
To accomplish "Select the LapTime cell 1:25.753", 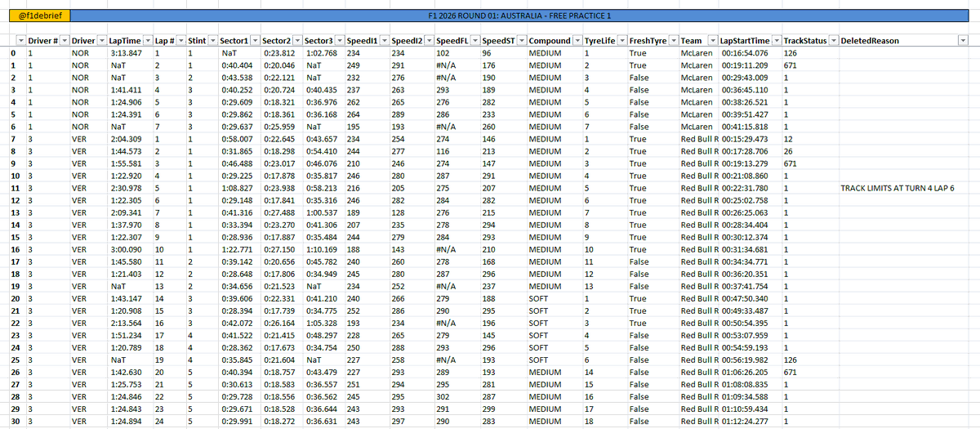I will click(x=130, y=385).
